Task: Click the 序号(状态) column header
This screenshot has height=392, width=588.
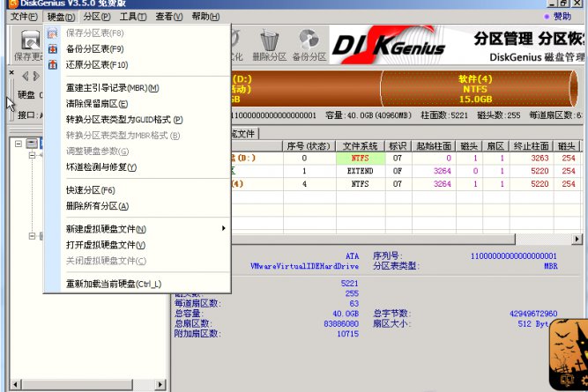Action: tap(309, 145)
